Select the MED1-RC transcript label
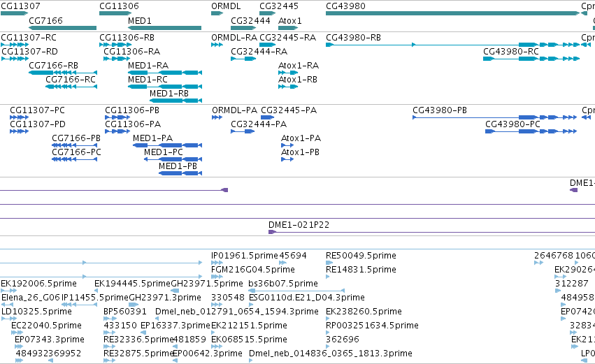 pyautogui.click(x=148, y=80)
